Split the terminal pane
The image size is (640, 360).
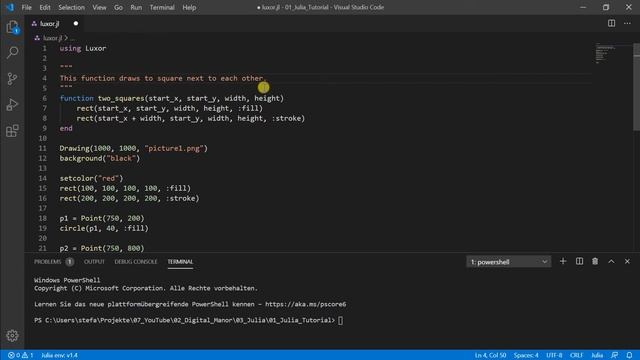coord(579,261)
